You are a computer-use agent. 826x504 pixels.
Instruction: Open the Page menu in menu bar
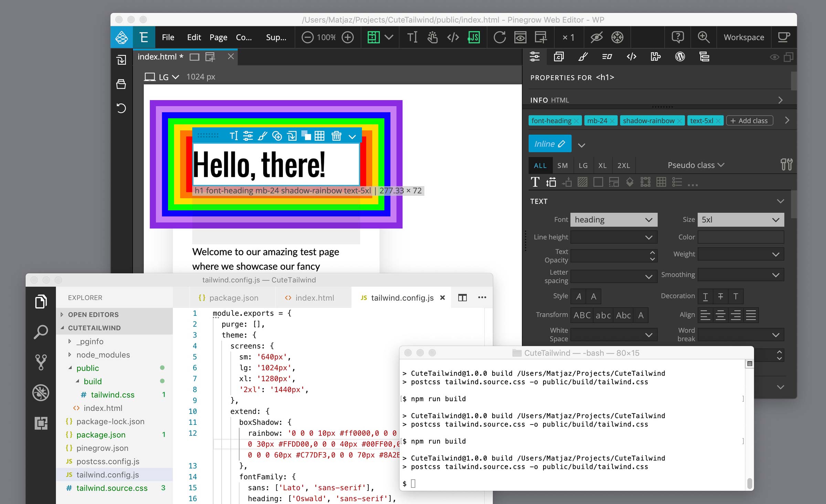(211, 37)
